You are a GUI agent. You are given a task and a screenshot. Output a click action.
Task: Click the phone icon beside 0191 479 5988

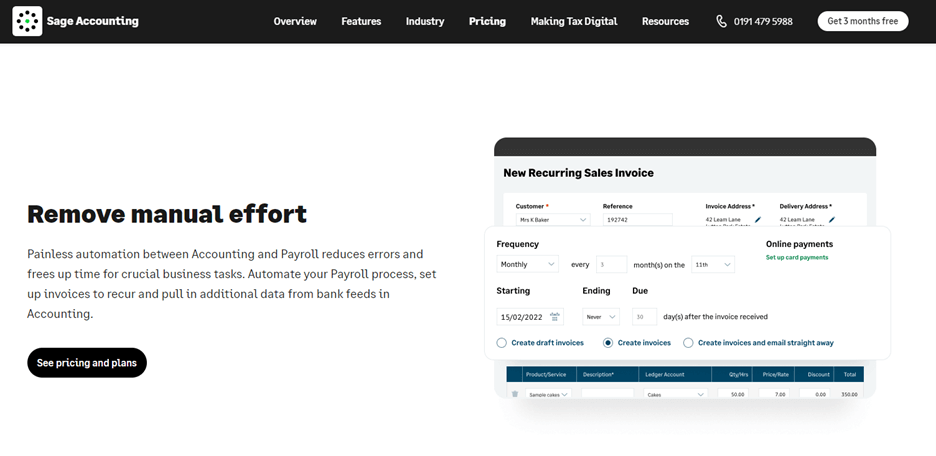point(721,21)
